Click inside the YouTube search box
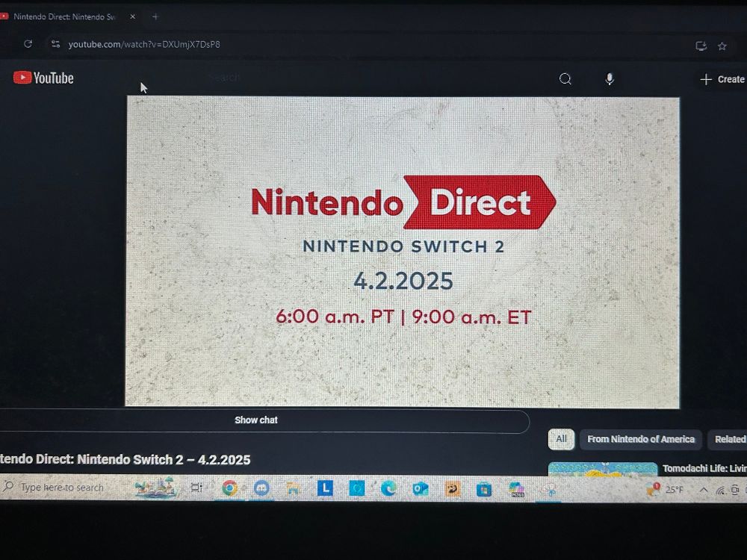This screenshot has height=560, width=747. click(x=371, y=78)
